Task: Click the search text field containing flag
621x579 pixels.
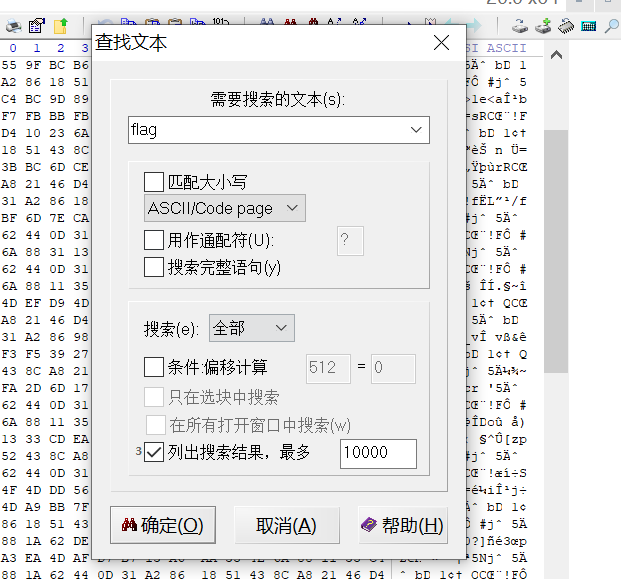Action: (x=279, y=130)
